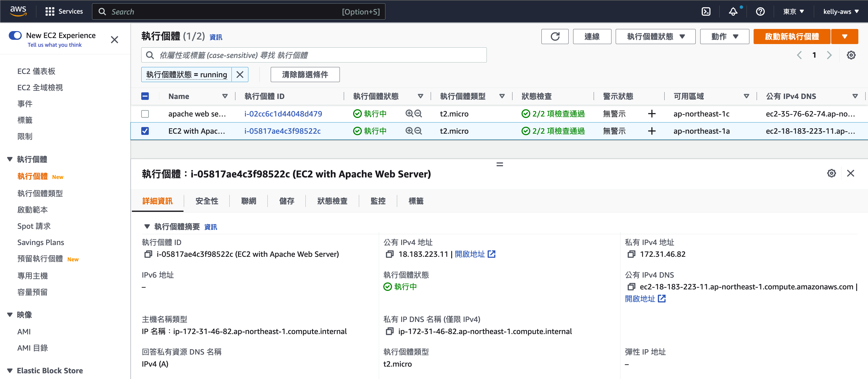This screenshot has height=379, width=868.
Task: Zoom out filter on apache web server state
Action: tap(418, 113)
